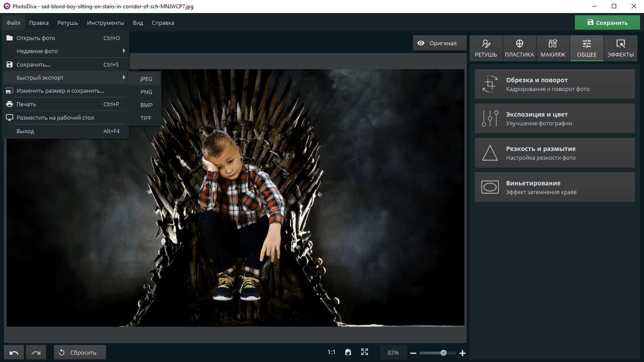Screen dimensions: 644x362
Task: Open the Vignetting effect panel
Action: click(x=554, y=187)
